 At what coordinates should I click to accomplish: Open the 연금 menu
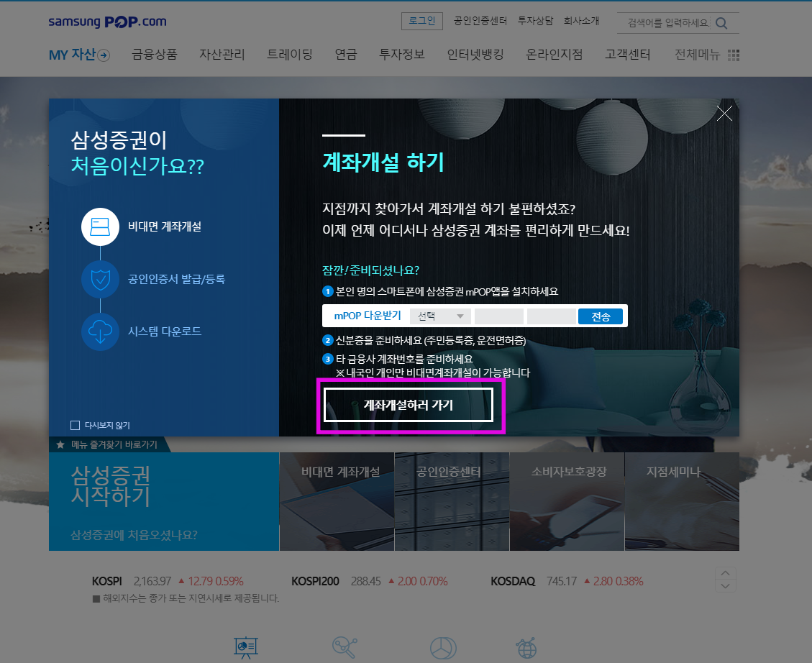(346, 55)
